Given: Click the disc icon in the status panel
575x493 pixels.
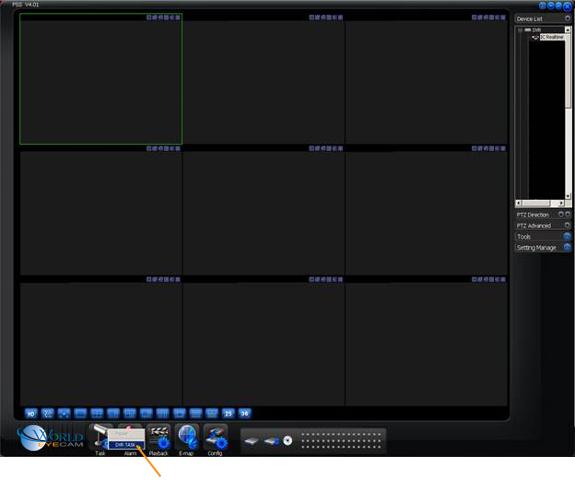Looking at the screenshot, I should (288, 441).
